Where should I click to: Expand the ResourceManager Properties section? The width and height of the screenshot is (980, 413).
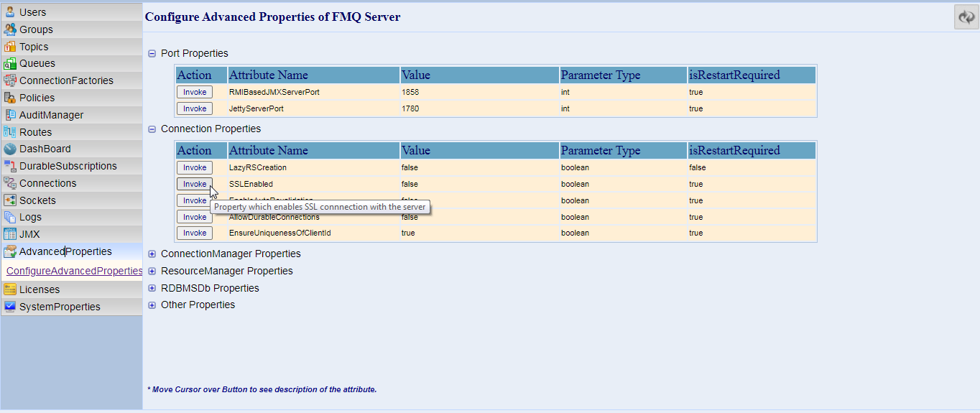152,271
